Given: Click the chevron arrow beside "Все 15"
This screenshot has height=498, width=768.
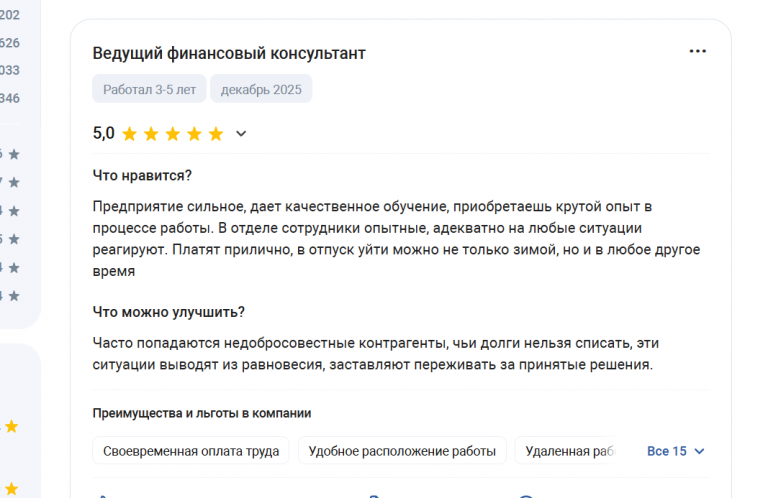Looking at the screenshot, I should click(x=699, y=451).
